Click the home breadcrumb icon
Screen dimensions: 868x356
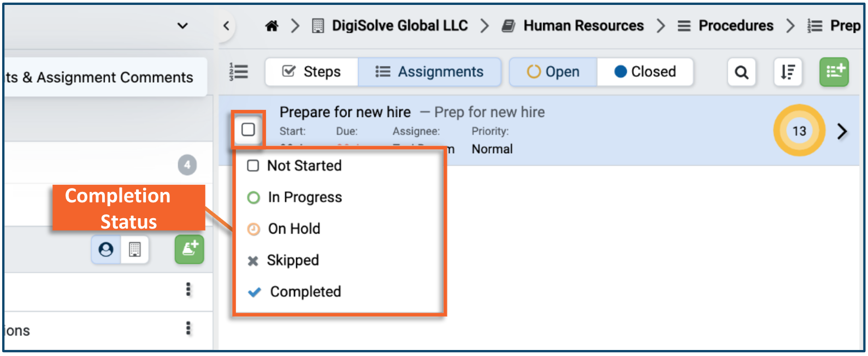(x=271, y=26)
